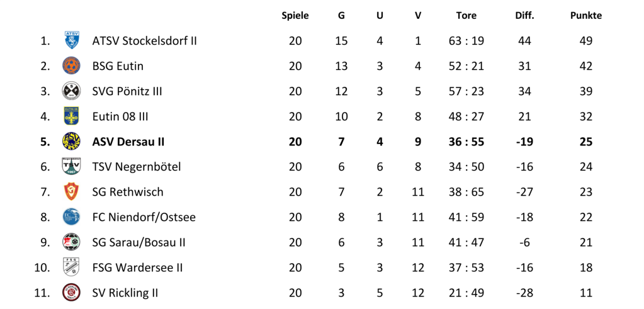Click the ATSV Stockelsdorf II club crest
Image resolution: width=644 pixels, height=309 pixels.
[x=71, y=41]
